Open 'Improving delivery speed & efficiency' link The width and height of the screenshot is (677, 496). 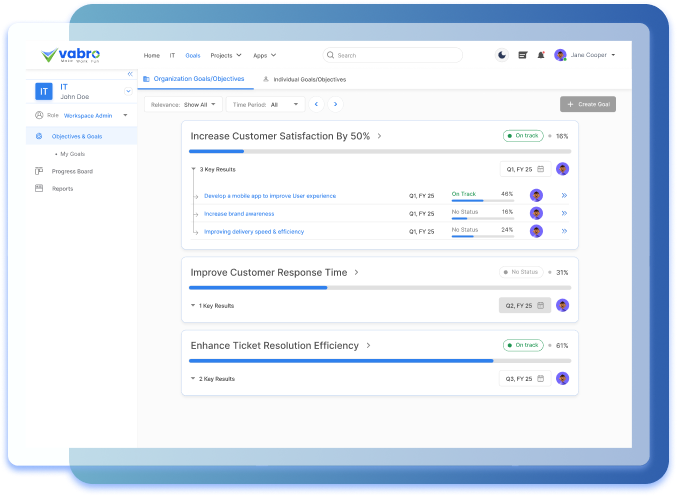tap(254, 231)
